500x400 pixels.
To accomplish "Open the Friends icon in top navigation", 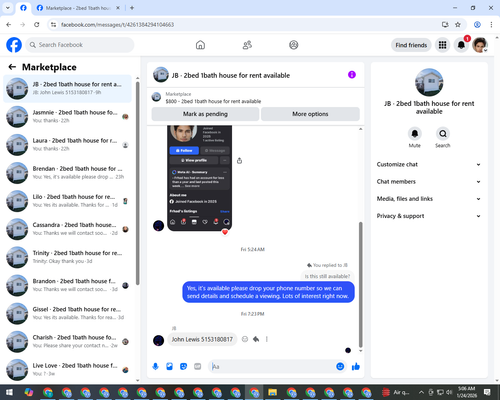I will (x=247, y=45).
